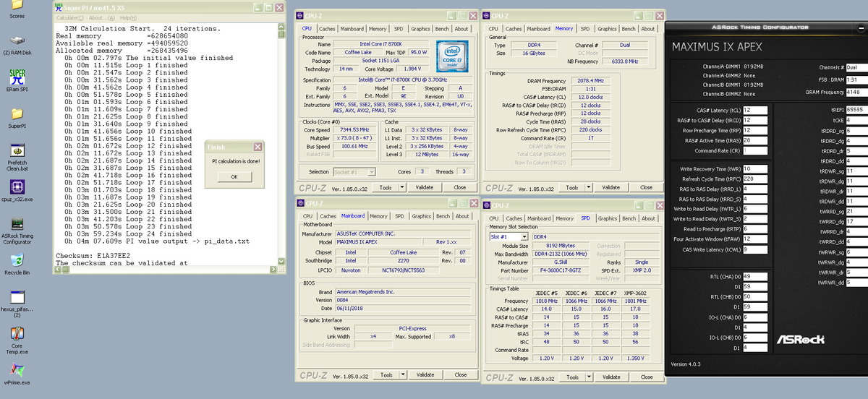Open the Recycle Bin icon
The width and height of the screenshot is (868, 399).
point(17,265)
